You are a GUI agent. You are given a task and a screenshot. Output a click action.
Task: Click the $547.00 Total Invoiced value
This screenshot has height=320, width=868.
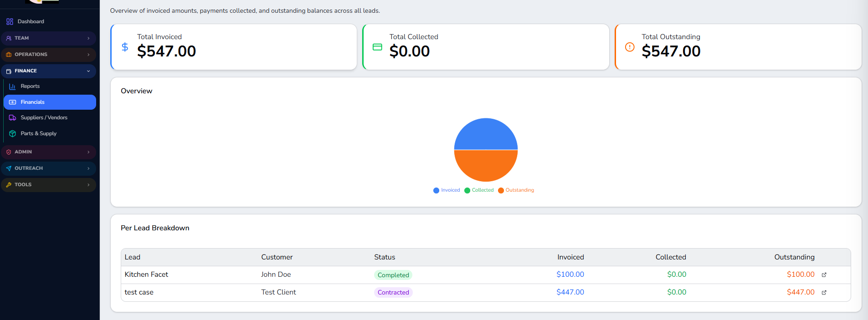[x=166, y=51]
